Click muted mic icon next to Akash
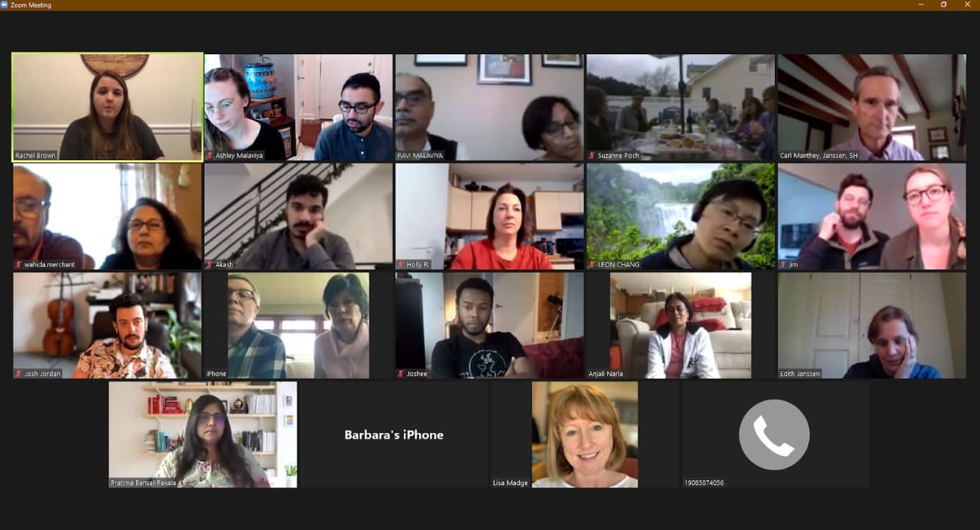The width and height of the screenshot is (980, 530). 210,264
